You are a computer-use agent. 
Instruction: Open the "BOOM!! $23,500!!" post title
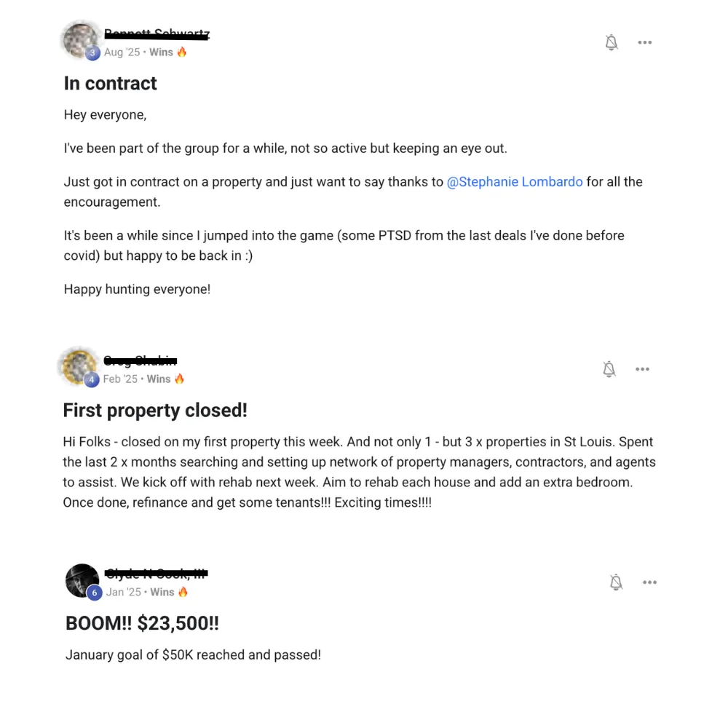pos(142,623)
